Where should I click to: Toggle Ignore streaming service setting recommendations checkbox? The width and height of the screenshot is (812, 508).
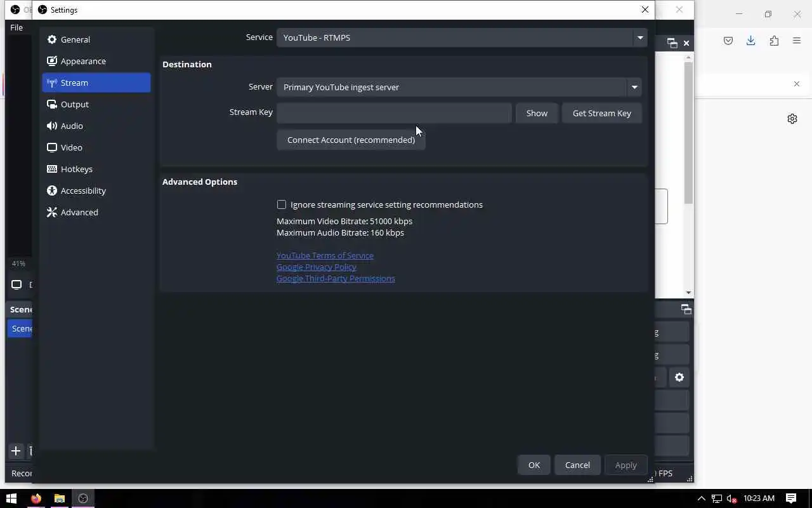pos(282,204)
